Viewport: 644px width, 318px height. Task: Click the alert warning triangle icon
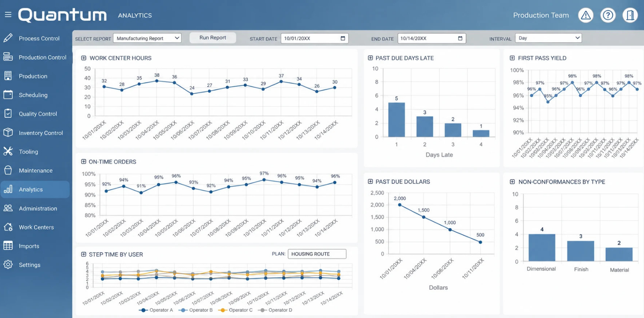[586, 15]
